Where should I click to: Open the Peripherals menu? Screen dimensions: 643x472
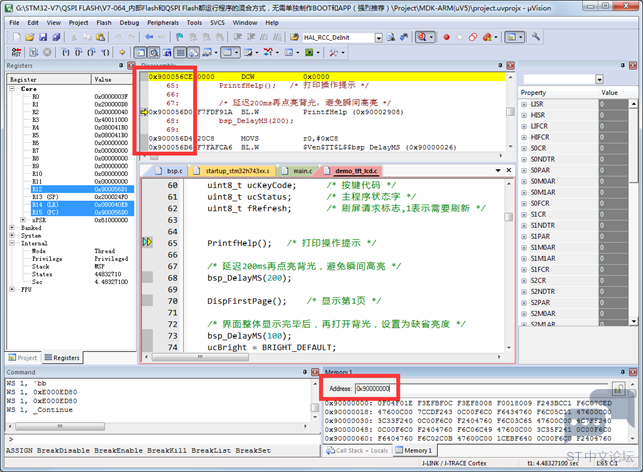[x=163, y=23]
